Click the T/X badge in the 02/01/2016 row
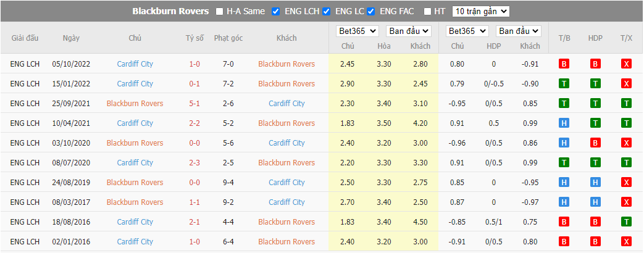Image resolution: width=644 pixels, height=253 pixels. [626, 241]
